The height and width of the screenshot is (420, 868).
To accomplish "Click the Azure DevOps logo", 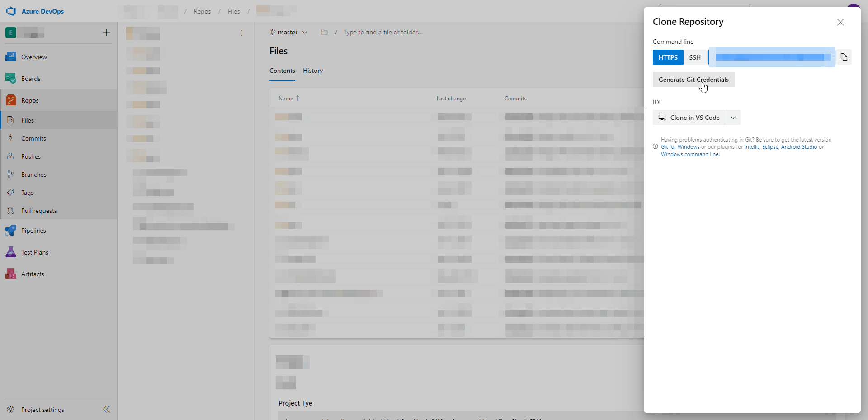I will tap(35, 11).
